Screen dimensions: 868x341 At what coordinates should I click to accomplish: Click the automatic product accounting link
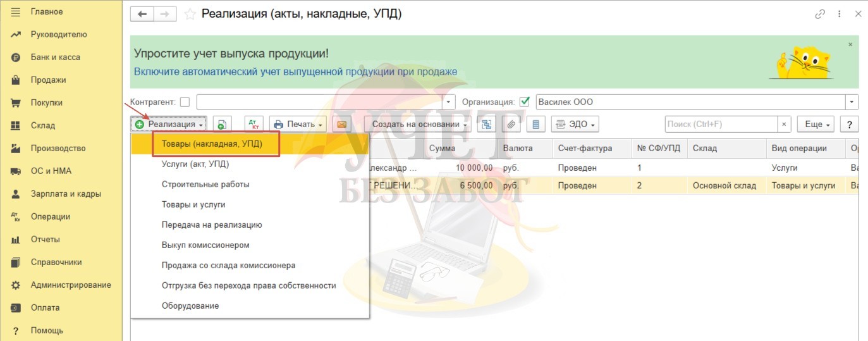click(x=295, y=71)
